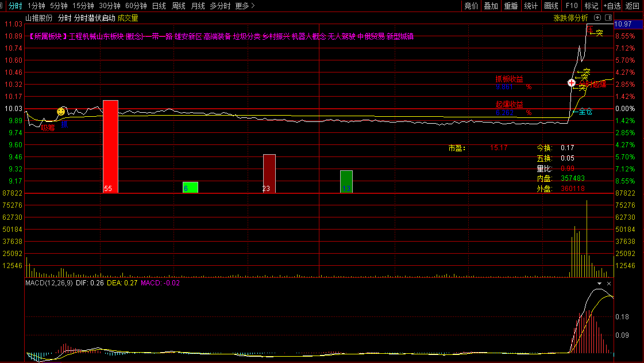Click the red bar labeled 55
Screen dimensions: 644x363
coord(110,146)
